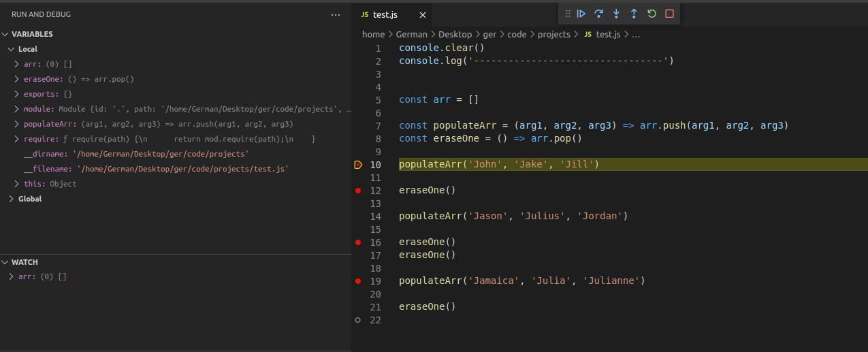Remove the breakpoint on line 16

point(358,242)
